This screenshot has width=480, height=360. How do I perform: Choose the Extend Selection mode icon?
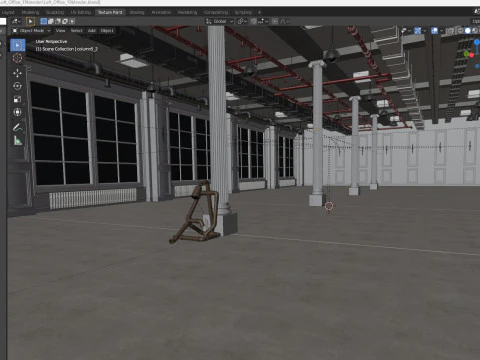[51, 21]
